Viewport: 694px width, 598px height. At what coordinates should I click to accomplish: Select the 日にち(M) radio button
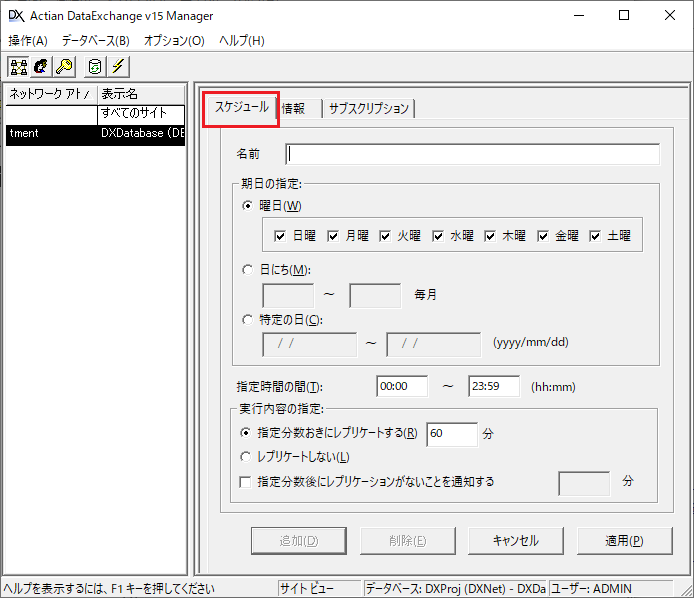248,269
